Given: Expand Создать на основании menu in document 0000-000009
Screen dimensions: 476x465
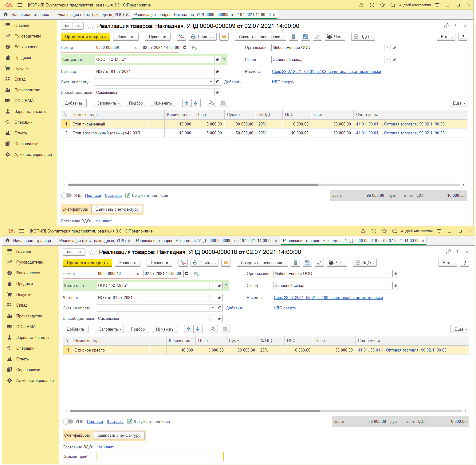Looking at the screenshot, I should (261, 37).
